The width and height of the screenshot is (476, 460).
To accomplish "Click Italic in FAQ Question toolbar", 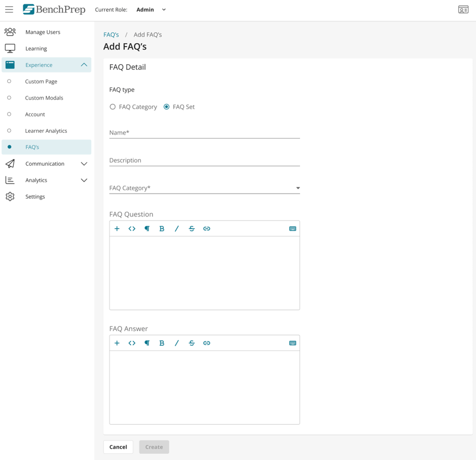I will [x=176, y=229].
